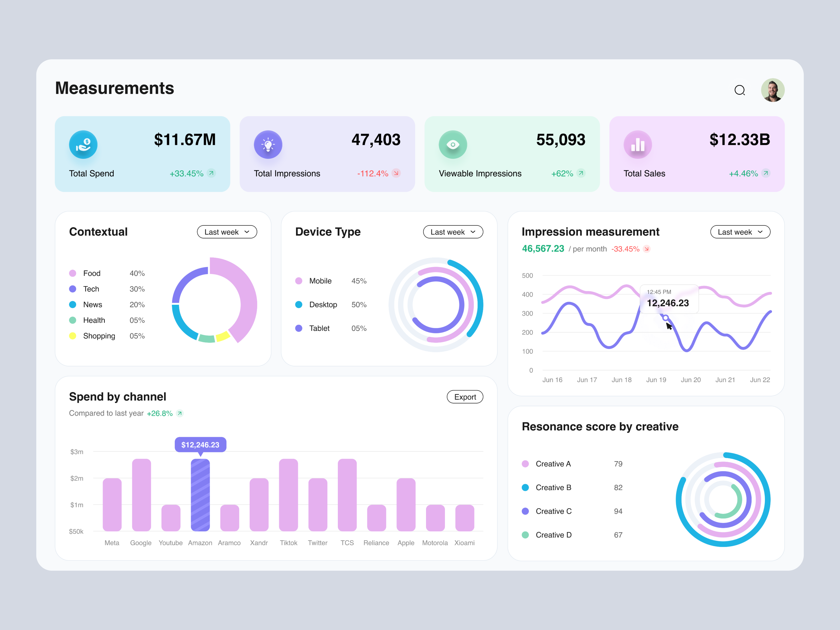Click the green arrow next to +26.8%
This screenshot has height=630, width=840.
point(180,413)
